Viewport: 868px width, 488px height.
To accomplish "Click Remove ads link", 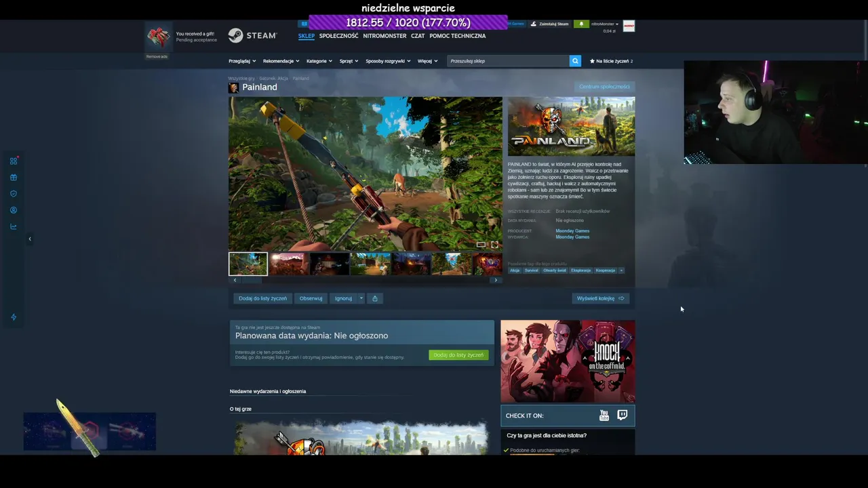I will (157, 56).
